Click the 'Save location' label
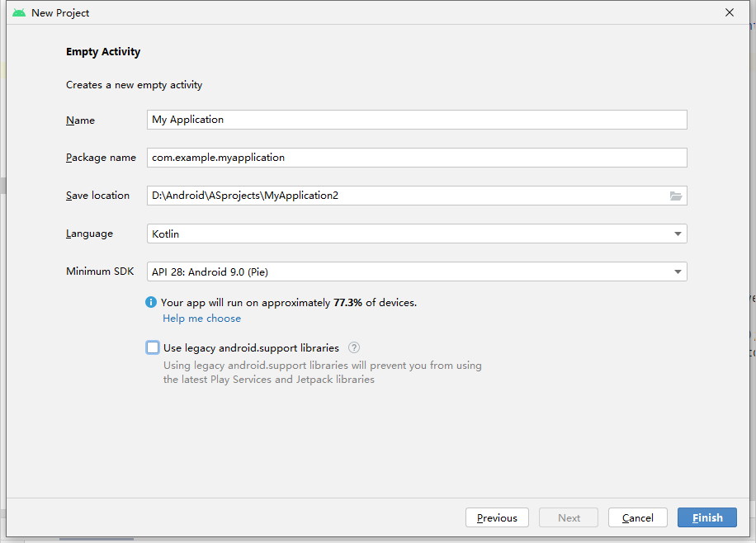 (97, 196)
